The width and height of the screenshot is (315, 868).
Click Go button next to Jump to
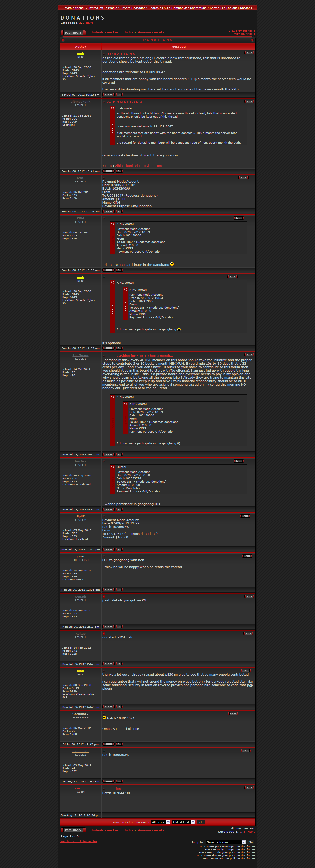[x=251, y=842]
